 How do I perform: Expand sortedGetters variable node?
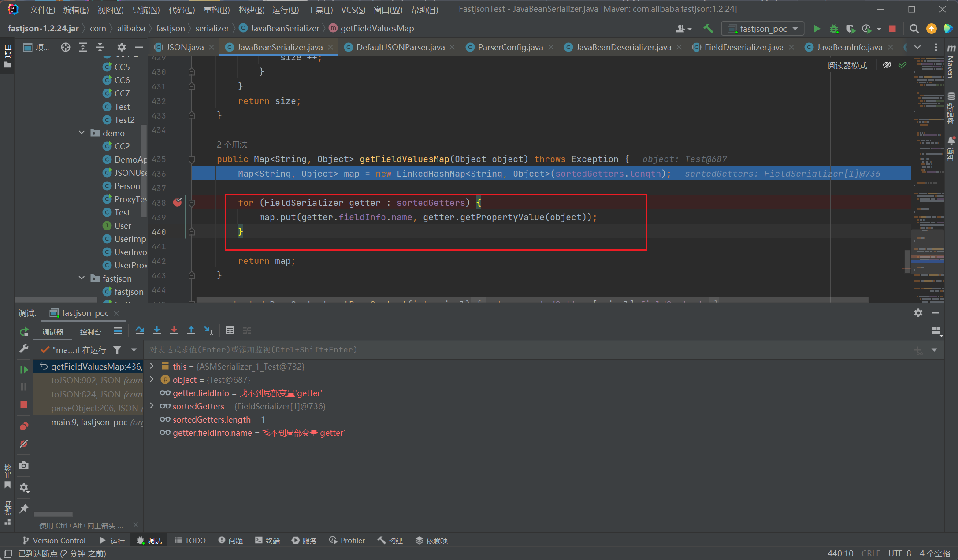coord(152,406)
